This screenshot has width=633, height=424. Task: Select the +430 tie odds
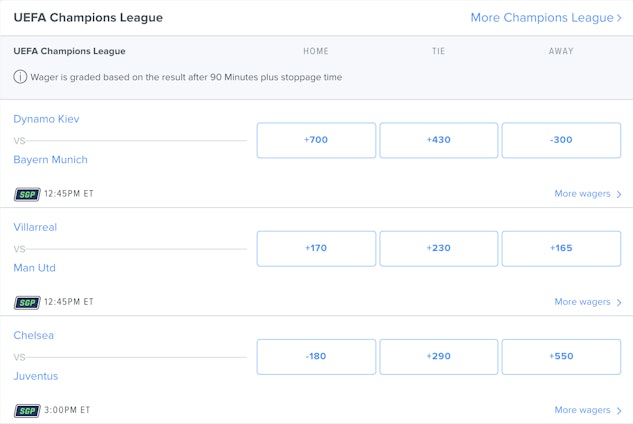point(439,140)
